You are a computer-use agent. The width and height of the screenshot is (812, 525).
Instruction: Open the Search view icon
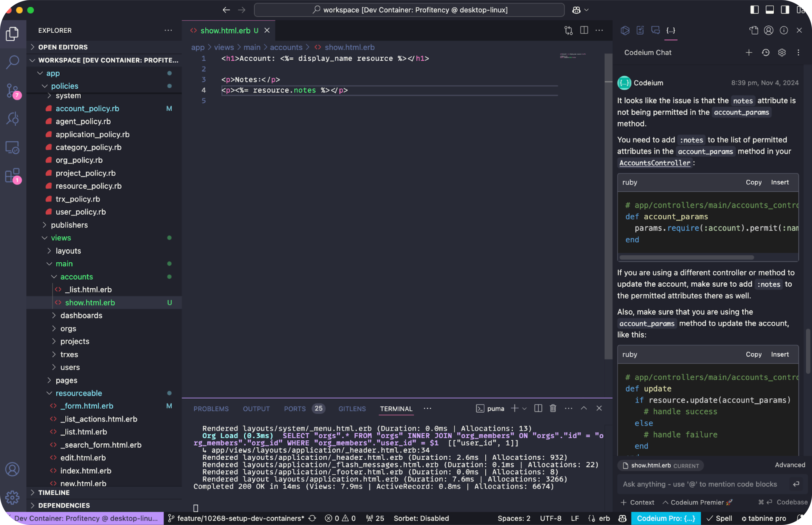pyautogui.click(x=13, y=62)
